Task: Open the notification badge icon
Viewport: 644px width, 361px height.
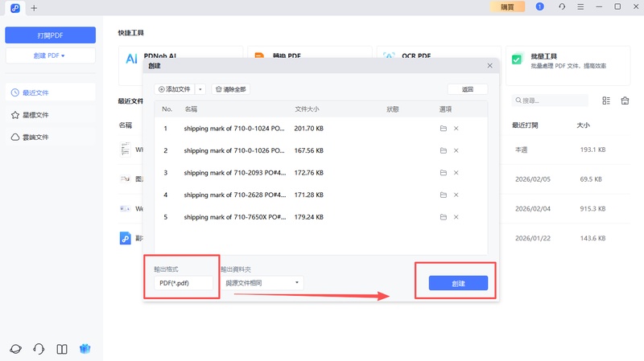Action: pos(539,6)
